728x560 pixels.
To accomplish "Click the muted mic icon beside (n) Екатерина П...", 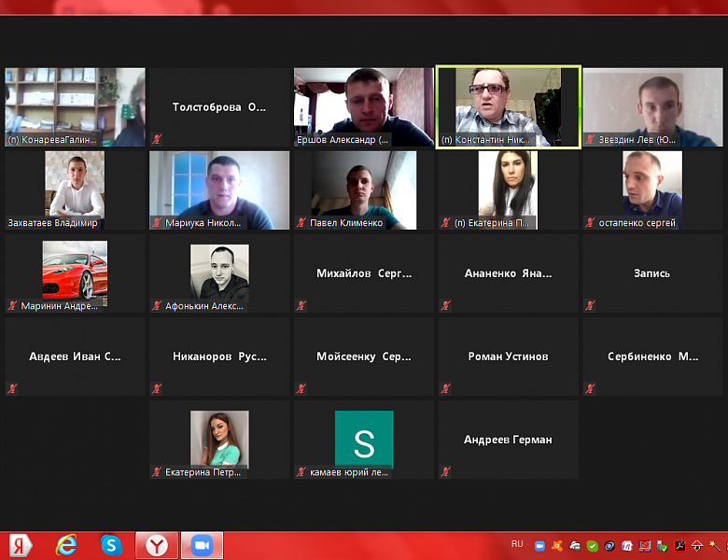I will pyautogui.click(x=446, y=222).
